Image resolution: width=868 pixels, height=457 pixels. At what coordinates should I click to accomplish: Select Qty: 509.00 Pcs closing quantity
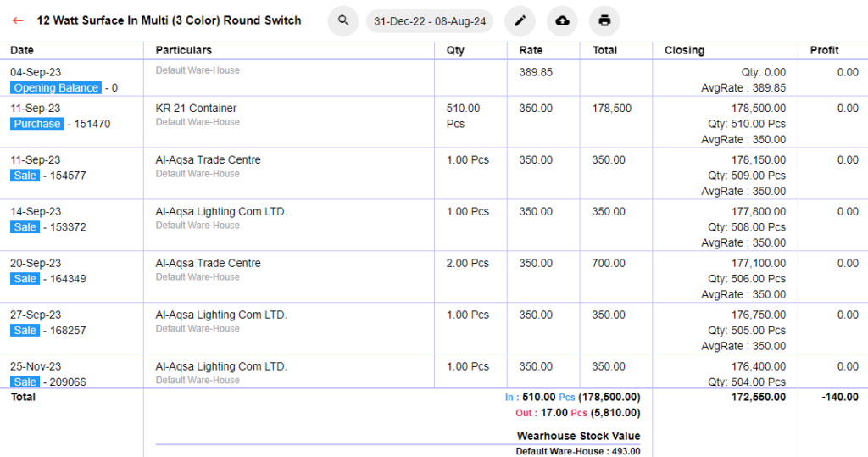(x=747, y=175)
